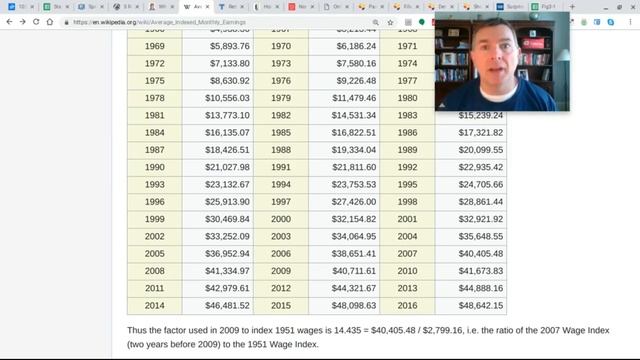Click the $6,186.24 value

pos(356,46)
